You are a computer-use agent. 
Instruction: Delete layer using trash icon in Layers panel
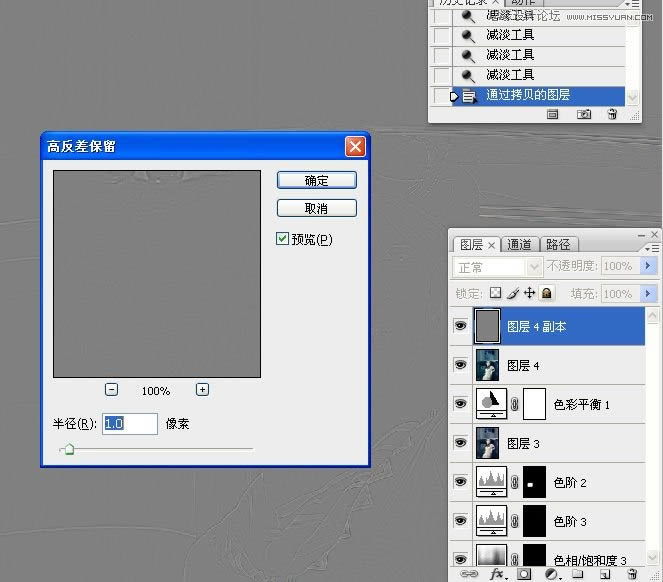(632, 574)
